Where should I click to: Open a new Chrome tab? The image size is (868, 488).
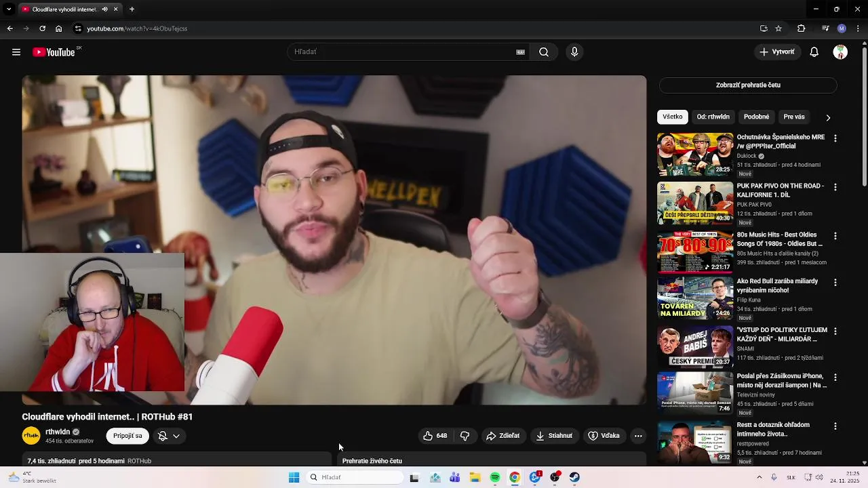coord(132,9)
